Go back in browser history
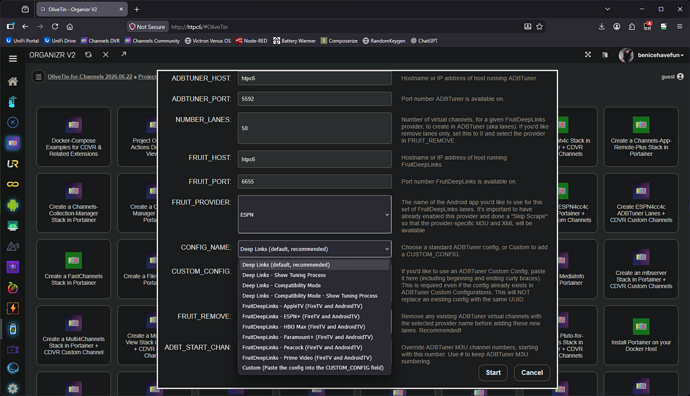The image size is (690, 396). 25,26
